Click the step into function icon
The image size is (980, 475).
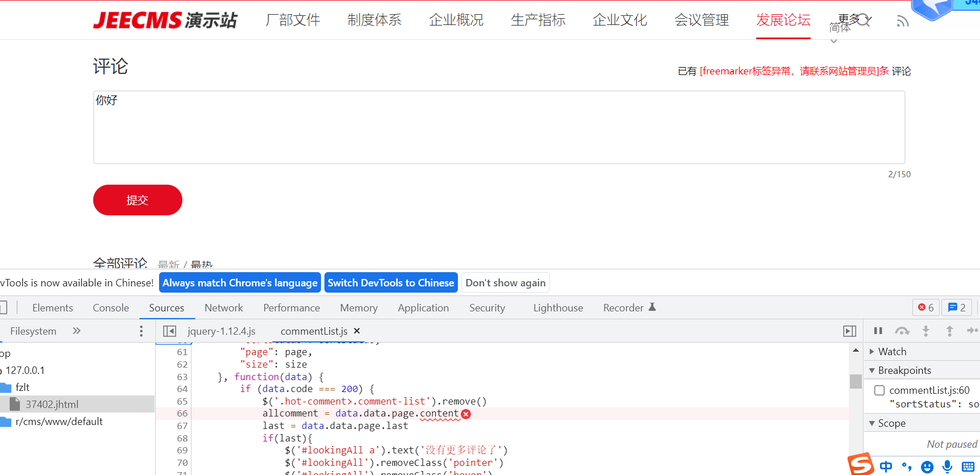click(x=925, y=331)
